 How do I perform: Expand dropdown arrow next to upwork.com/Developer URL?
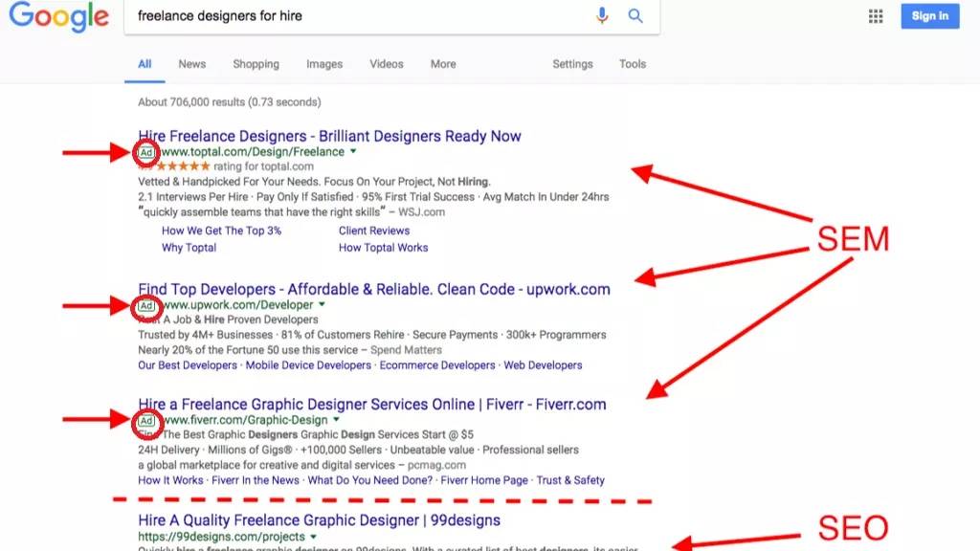click(322, 304)
